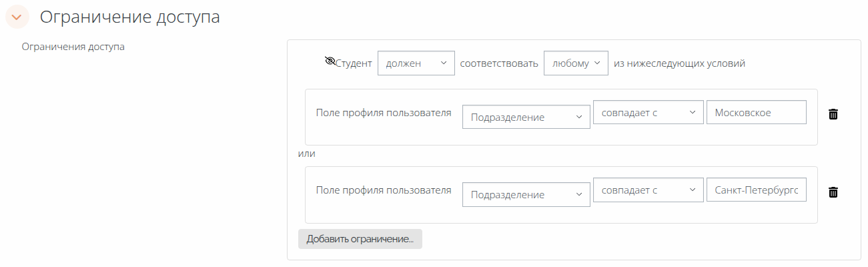Toggle the crossed-eye visibility icon near Студент
868x267 pixels.
click(x=330, y=62)
